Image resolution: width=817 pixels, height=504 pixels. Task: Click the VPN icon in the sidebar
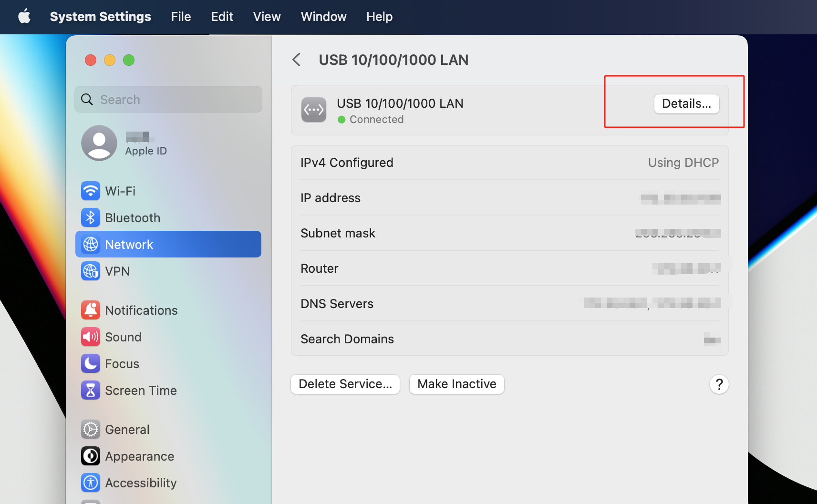pyautogui.click(x=91, y=271)
